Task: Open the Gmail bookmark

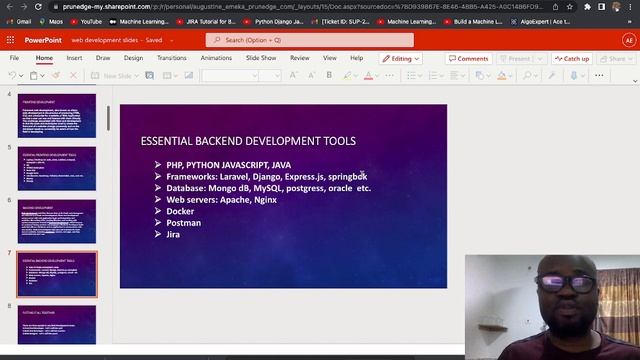Action: 19,22
